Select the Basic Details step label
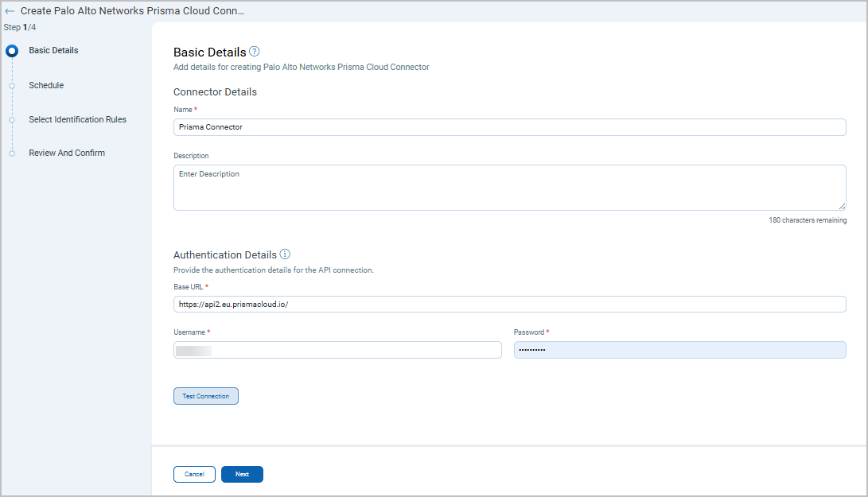This screenshot has width=868, height=497. pyautogui.click(x=53, y=51)
